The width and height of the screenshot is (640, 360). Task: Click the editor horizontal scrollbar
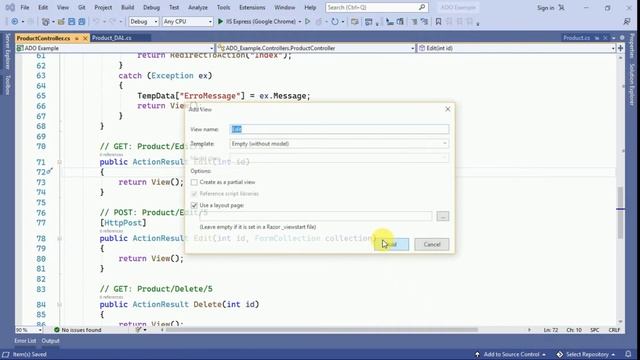click(322, 330)
